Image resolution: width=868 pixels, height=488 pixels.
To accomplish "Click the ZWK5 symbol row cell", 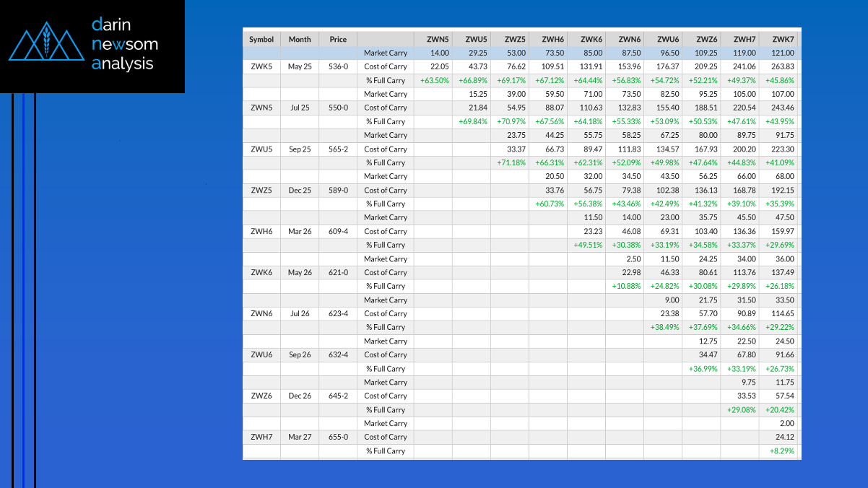I will click(x=261, y=66).
